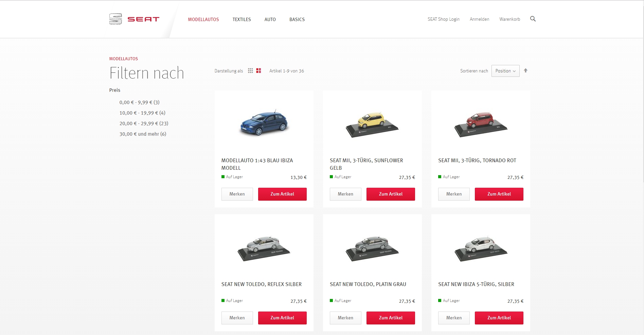Open title SEAT NEW IBIZA 5-TÜRIG, SILBER
The width and height of the screenshot is (644, 335).
coord(476,284)
